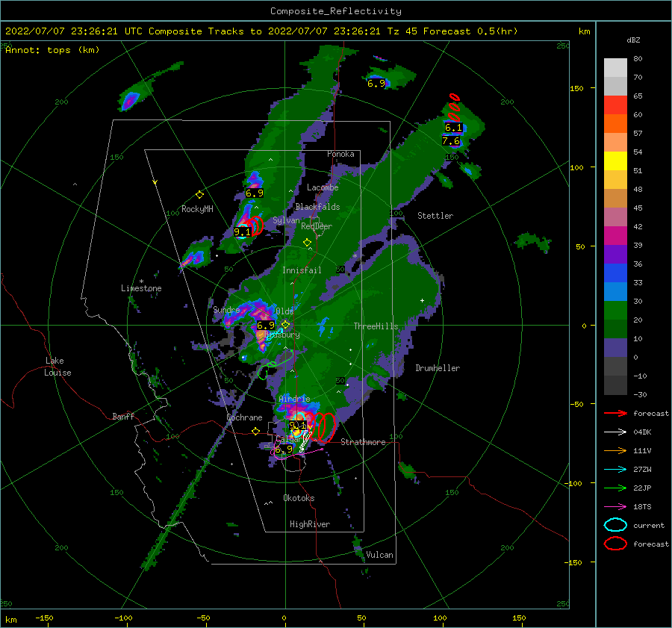Click the Innisfail label
This screenshot has width=672, height=628.
pos(302,270)
